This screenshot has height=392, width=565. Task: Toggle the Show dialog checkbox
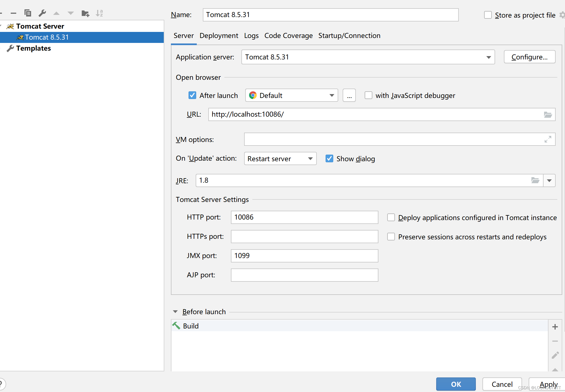tap(329, 158)
